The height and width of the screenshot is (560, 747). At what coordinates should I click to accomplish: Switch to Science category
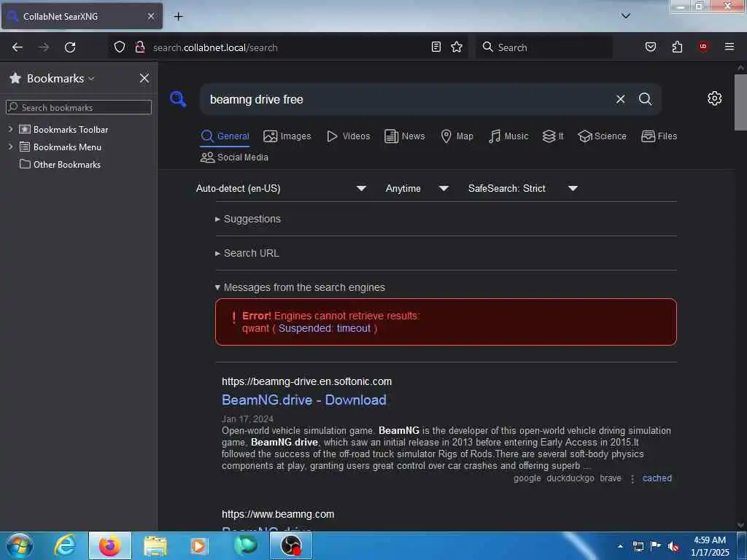pyautogui.click(x=602, y=136)
